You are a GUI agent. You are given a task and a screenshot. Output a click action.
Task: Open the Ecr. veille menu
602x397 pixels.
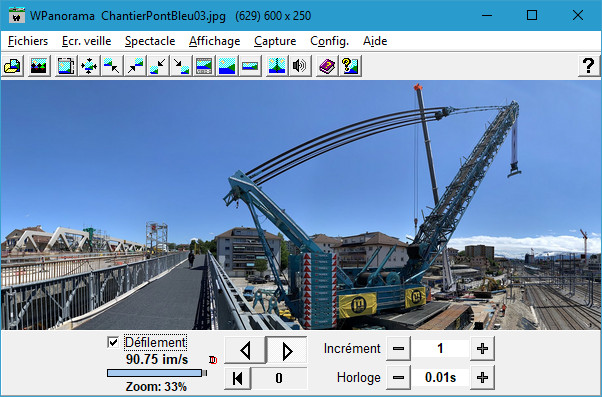86,41
